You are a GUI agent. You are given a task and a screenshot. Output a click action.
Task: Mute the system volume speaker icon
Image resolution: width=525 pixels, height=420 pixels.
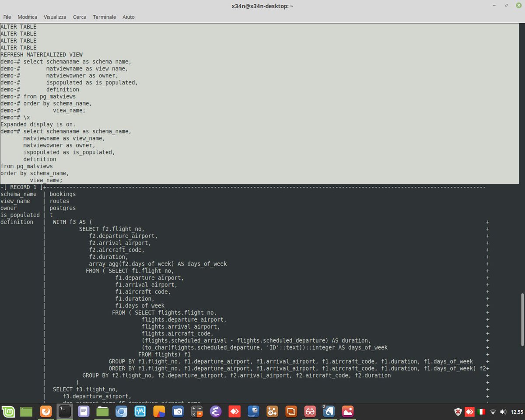coord(503,412)
